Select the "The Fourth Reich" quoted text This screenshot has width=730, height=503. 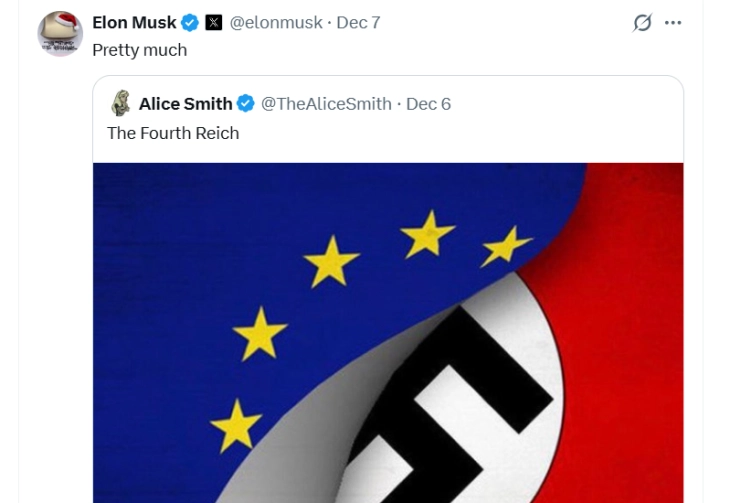(x=173, y=133)
